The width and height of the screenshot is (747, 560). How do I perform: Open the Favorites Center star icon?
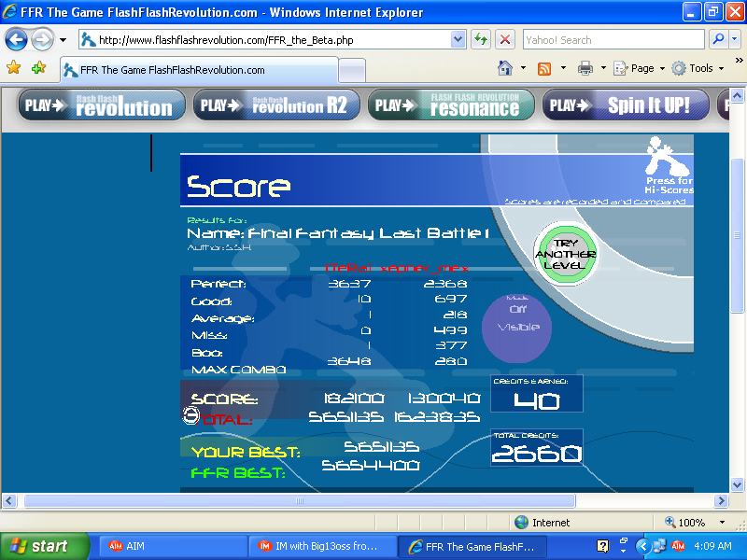tap(13, 68)
